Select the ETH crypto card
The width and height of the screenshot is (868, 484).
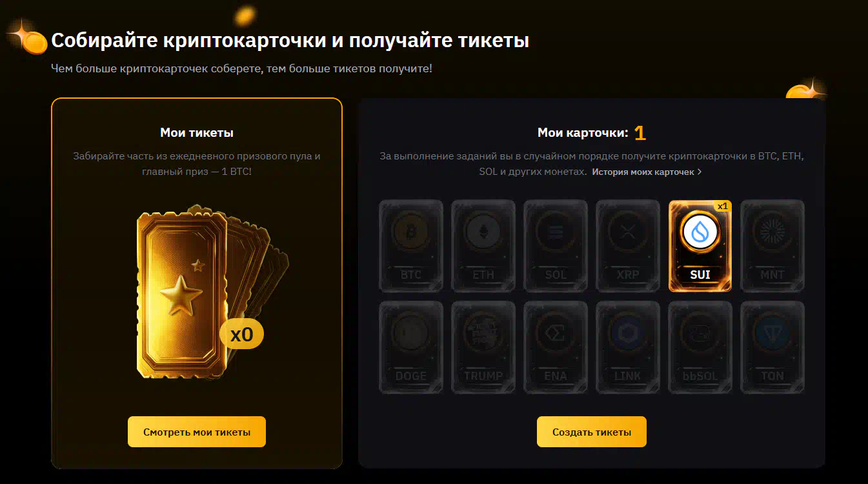(x=483, y=246)
